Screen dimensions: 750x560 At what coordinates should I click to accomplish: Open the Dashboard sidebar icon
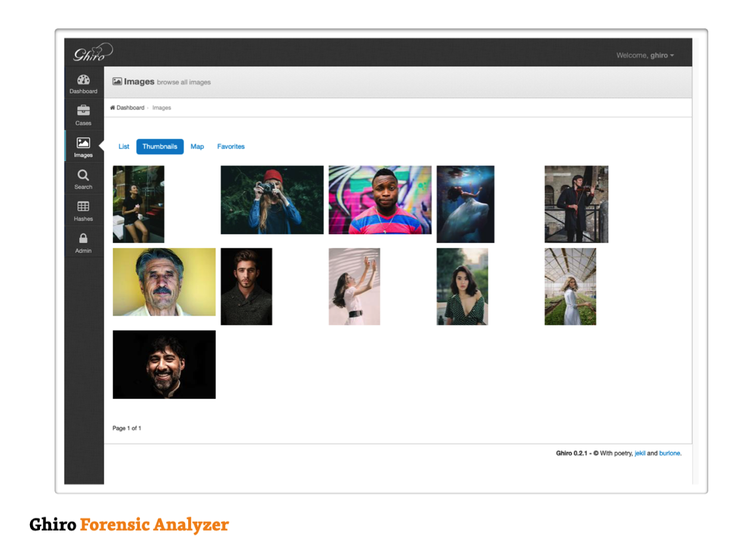click(x=83, y=80)
